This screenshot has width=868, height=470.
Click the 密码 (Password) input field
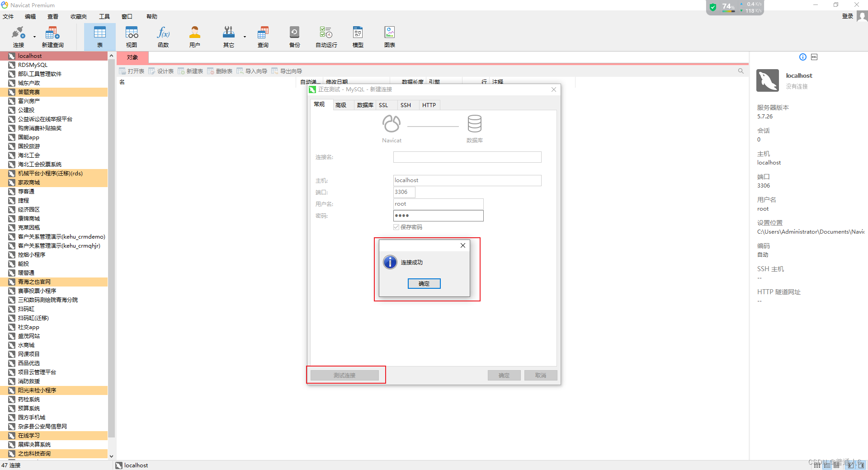(x=438, y=216)
